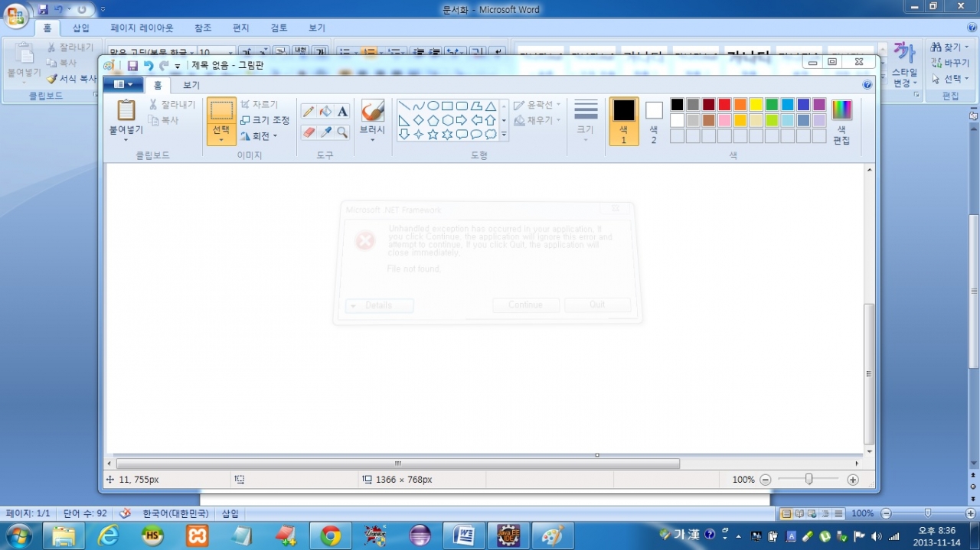Choose the Diamond shape in shapes gallery
The image size is (980, 550).
click(418, 120)
